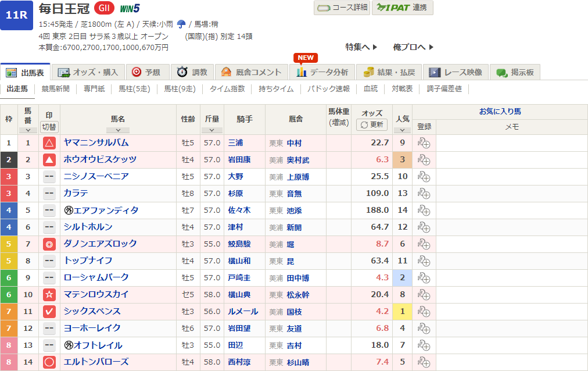
Task: Set the empty mark box for ニシノスーベニア
Action: point(49,177)
